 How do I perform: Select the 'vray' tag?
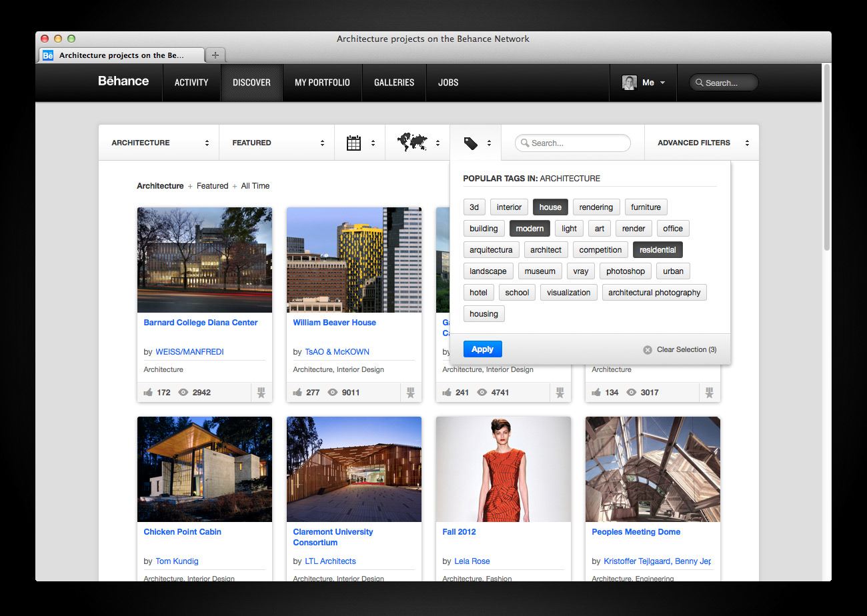(580, 271)
